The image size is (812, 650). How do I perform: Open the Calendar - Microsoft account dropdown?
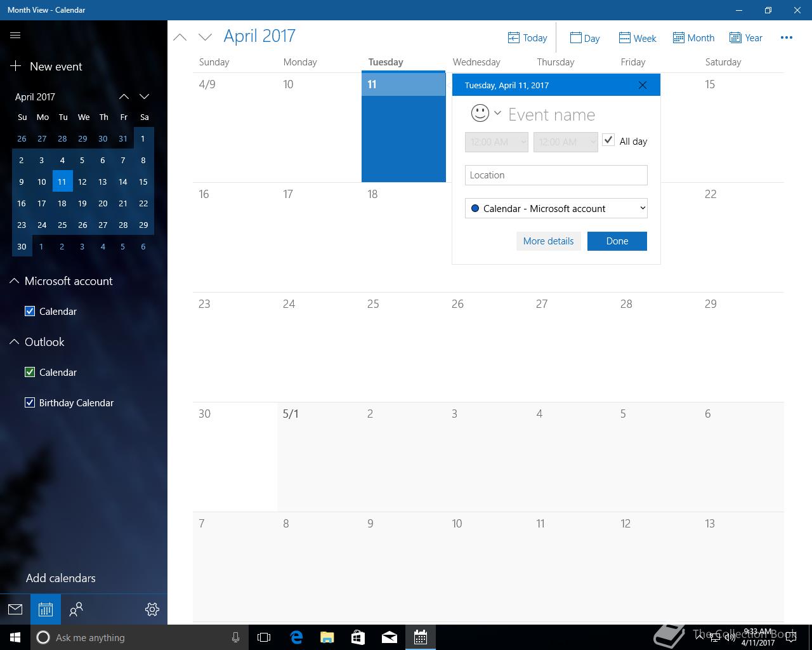[556, 208]
